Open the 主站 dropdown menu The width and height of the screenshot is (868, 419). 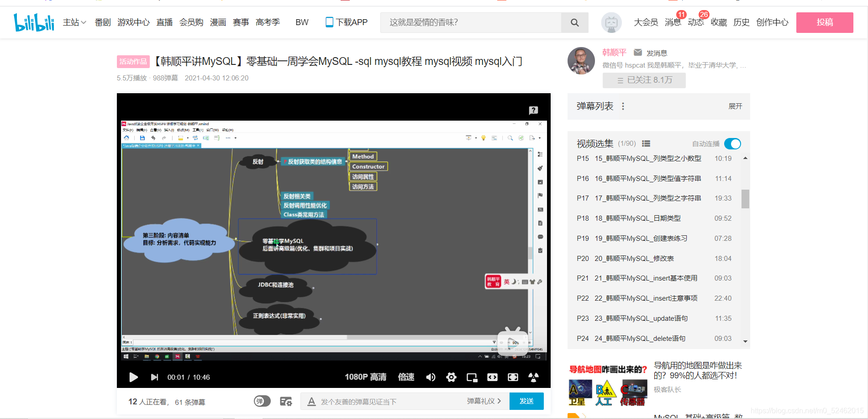pyautogui.click(x=74, y=22)
